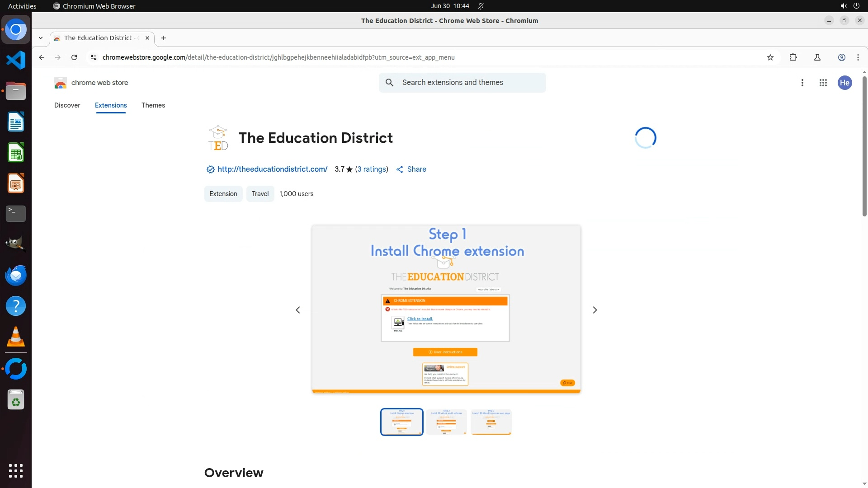Viewport: 868px width, 488px height.
Task: Open Chromium three-dot menu
Action: tap(858, 57)
